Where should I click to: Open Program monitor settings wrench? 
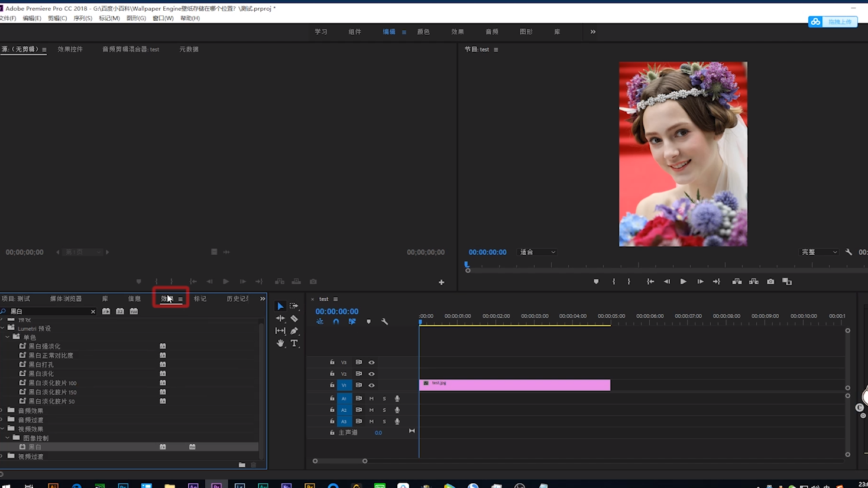[849, 252]
